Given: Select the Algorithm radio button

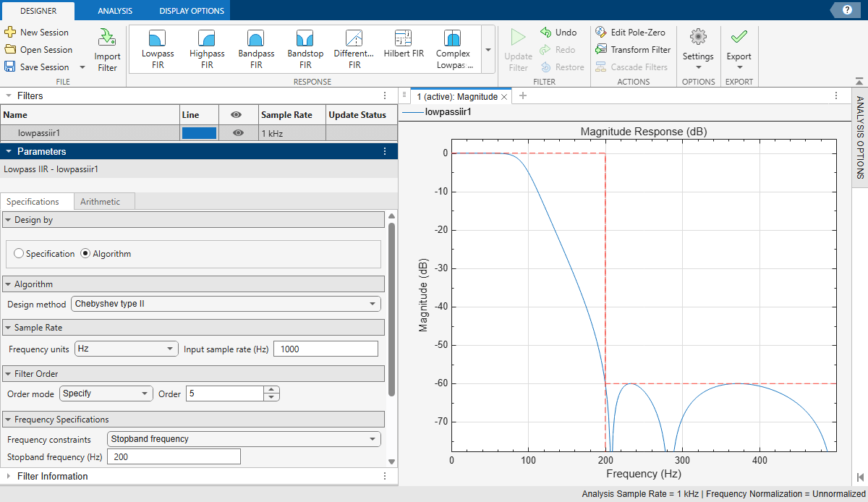Looking at the screenshot, I should (85, 254).
